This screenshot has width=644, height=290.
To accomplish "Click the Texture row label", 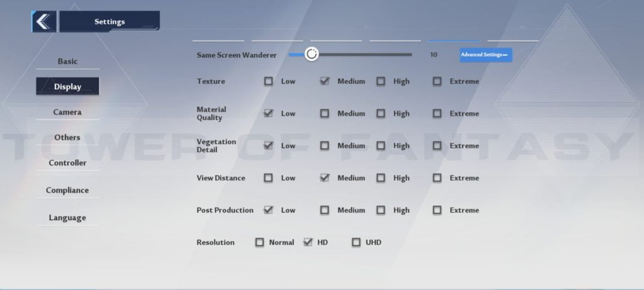I will [x=211, y=81].
